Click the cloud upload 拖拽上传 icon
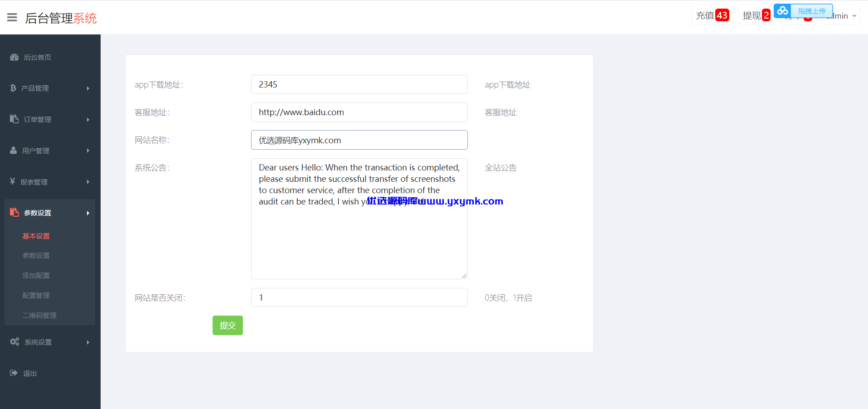The image size is (868, 409). (x=783, y=11)
